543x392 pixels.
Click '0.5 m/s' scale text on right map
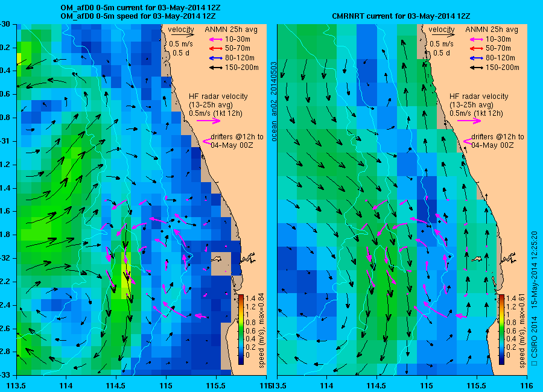[x=442, y=44]
